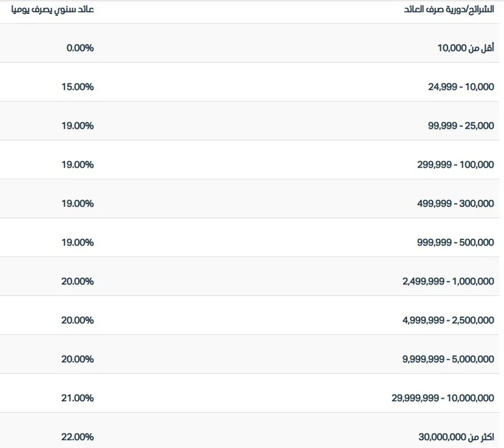Click the 22.00% return value
Image resolution: width=504 pixels, height=448 pixels.
pyautogui.click(x=78, y=437)
